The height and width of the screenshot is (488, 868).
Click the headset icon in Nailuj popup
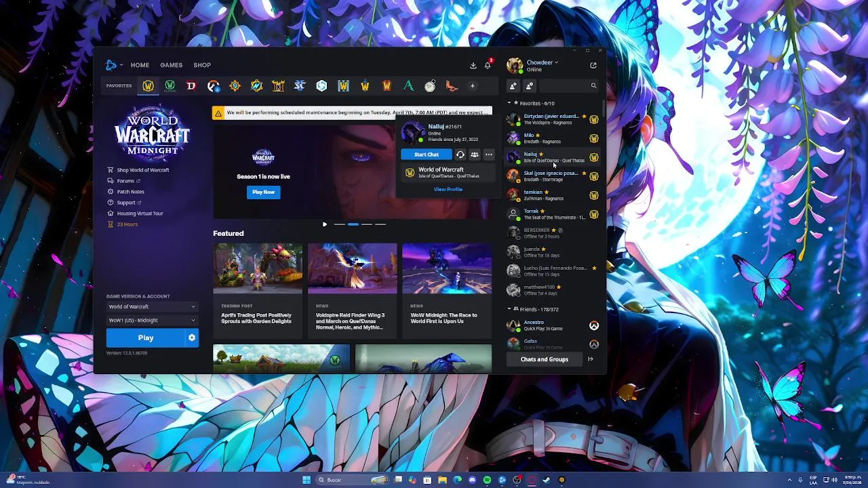[x=460, y=155]
